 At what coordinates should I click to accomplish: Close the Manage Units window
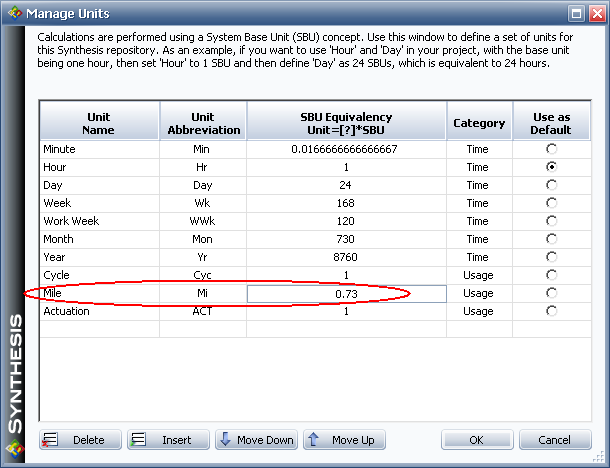coord(594,13)
